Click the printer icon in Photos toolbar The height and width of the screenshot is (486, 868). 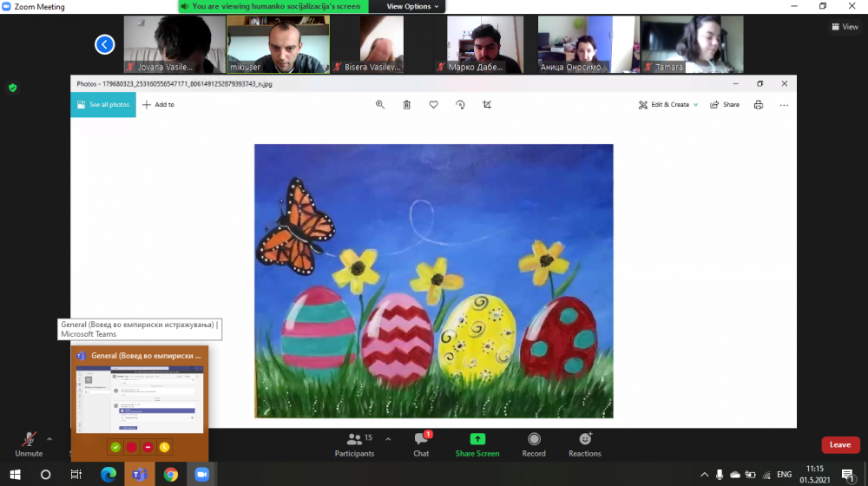coord(759,104)
